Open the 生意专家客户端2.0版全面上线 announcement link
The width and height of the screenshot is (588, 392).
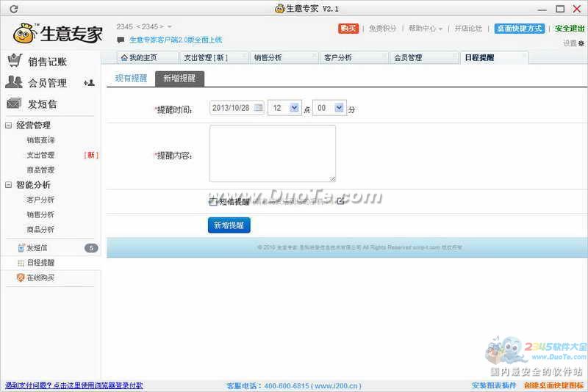[176, 40]
